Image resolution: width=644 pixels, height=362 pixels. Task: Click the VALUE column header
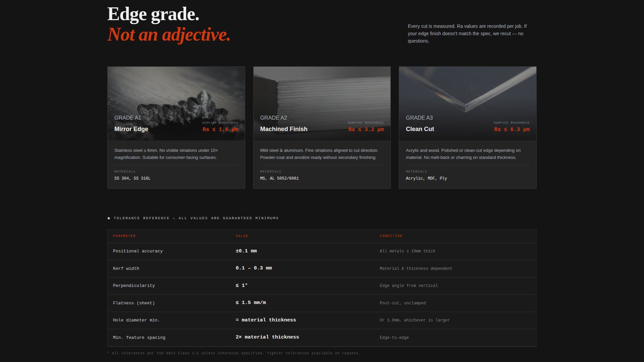click(242, 236)
